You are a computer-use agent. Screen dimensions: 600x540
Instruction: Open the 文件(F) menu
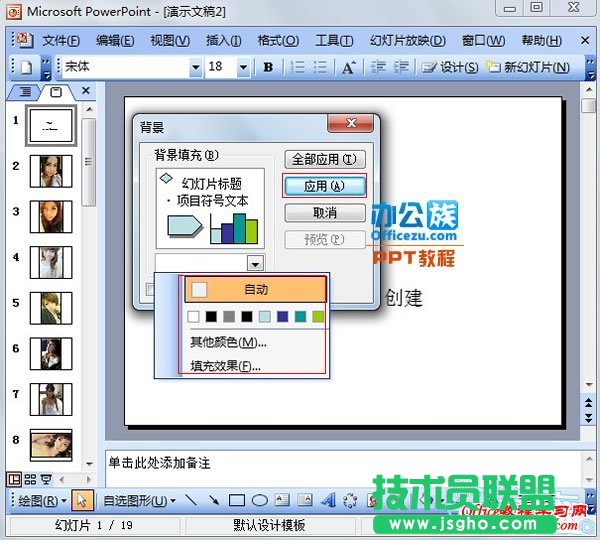[x=60, y=40]
